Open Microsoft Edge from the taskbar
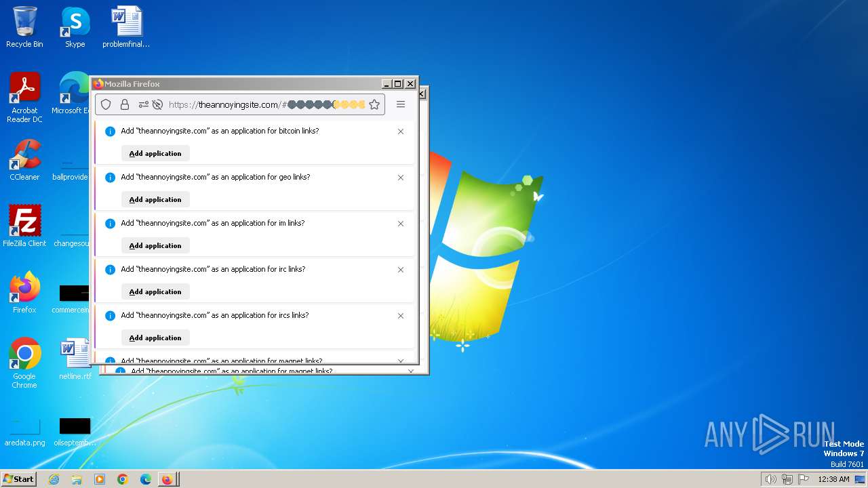 pyautogui.click(x=146, y=479)
